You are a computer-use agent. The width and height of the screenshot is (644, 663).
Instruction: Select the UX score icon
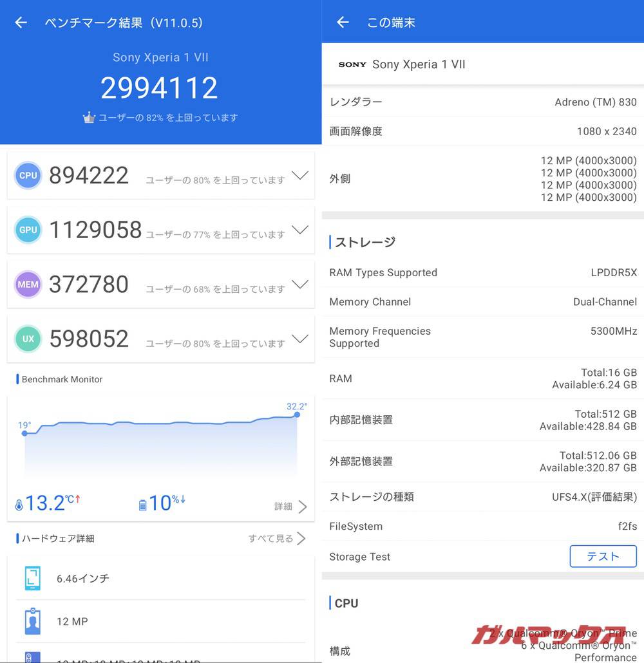[x=27, y=339]
